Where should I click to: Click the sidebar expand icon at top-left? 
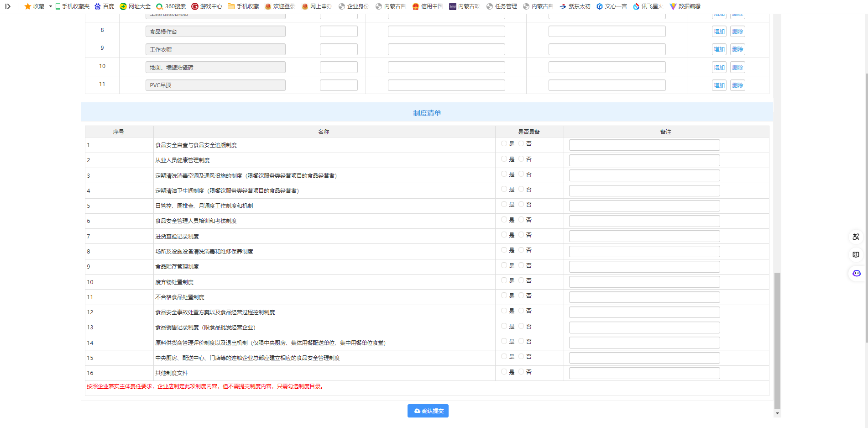pos(8,6)
